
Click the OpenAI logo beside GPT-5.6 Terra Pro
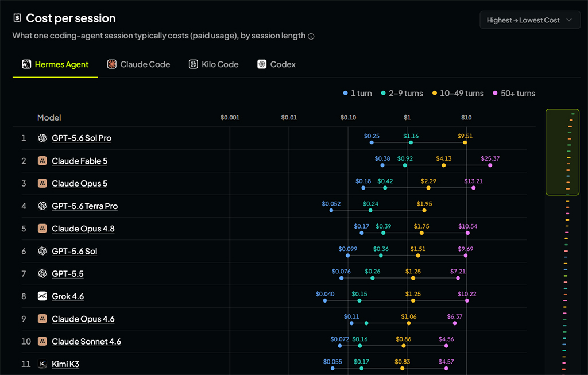coord(42,206)
